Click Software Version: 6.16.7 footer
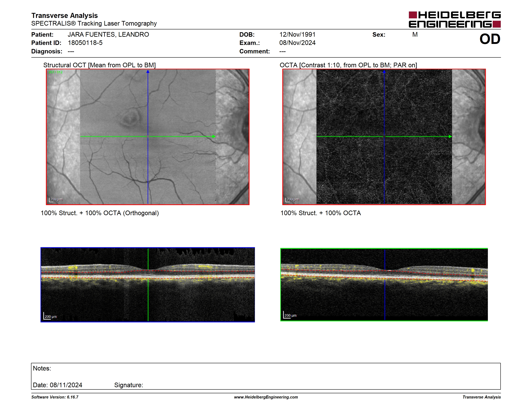This screenshot has height=411, width=532. 55,397
